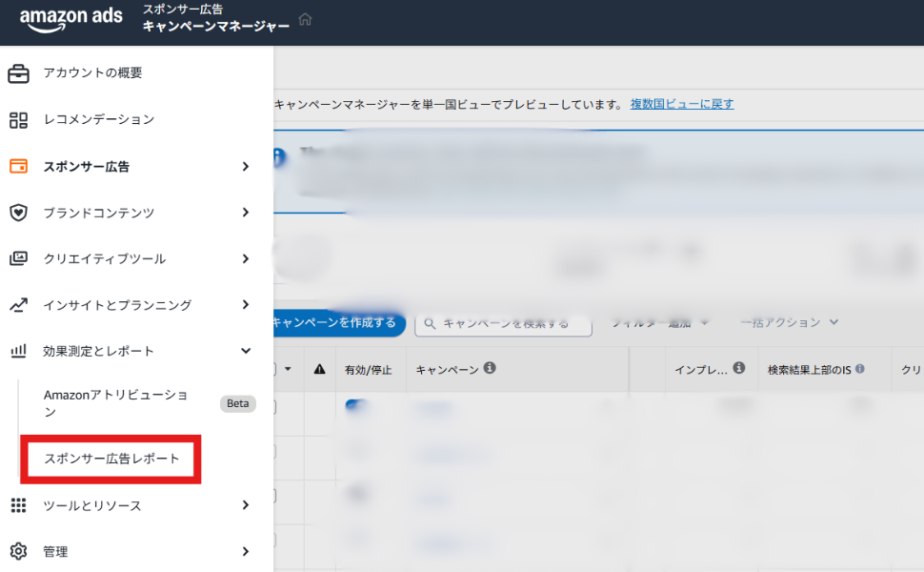Screen dimensions: 924x572
Task: Click the キャンペーン column header
Action: [448, 370]
